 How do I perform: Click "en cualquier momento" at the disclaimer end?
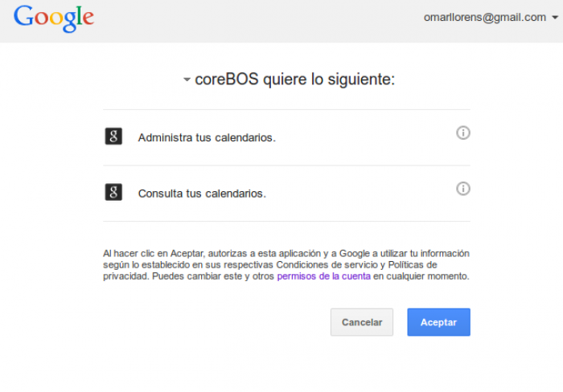click(x=420, y=276)
